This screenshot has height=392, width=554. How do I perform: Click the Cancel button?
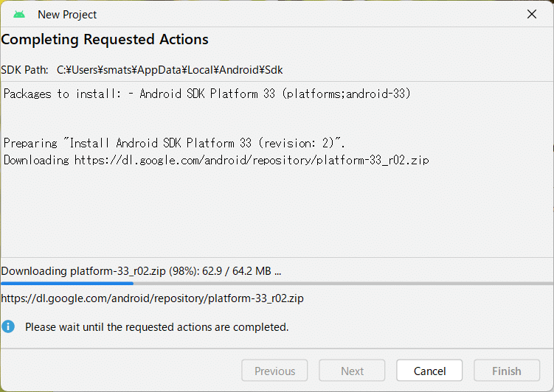pos(429,371)
